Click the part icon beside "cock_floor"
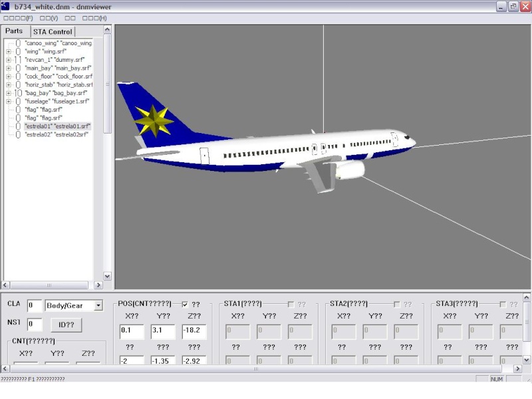The image size is (532, 399). click(18, 76)
